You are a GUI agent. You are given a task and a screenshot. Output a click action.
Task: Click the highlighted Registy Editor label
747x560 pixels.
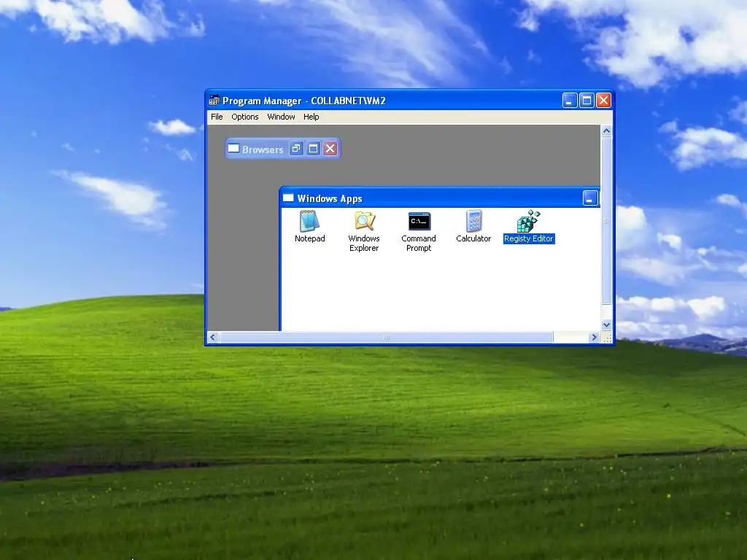529,238
